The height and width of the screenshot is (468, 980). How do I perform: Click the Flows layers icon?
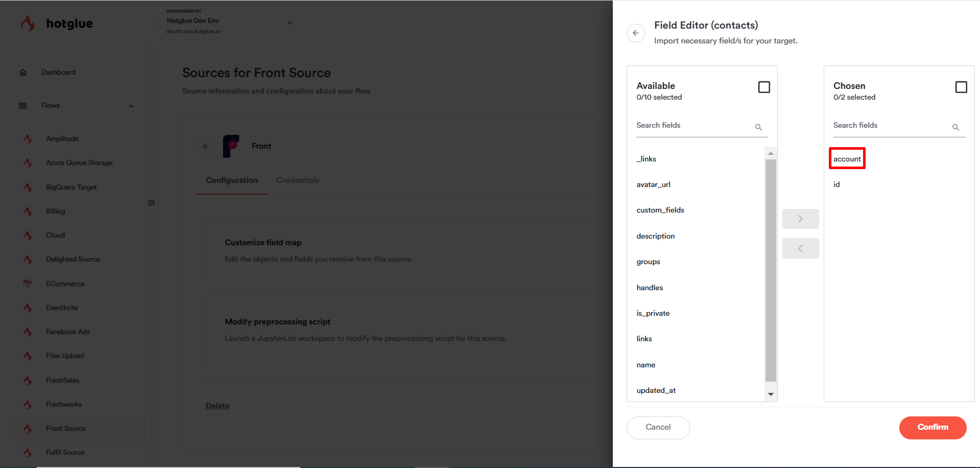[x=23, y=106]
